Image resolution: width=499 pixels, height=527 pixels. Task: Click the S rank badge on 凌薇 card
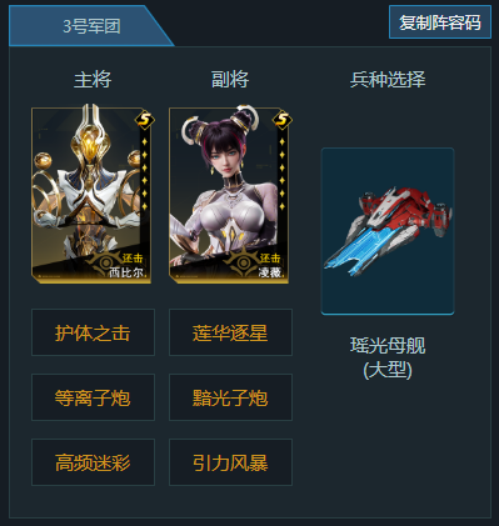pos(282,119)
